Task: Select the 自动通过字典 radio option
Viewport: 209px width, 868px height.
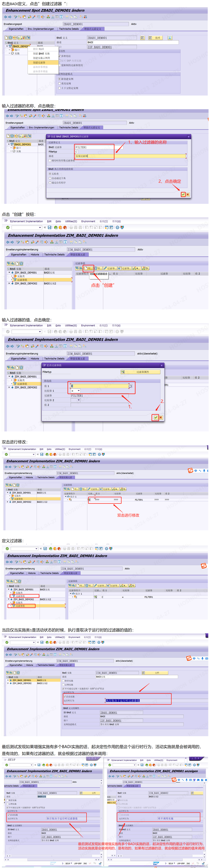Action: (x=50, y=178)
